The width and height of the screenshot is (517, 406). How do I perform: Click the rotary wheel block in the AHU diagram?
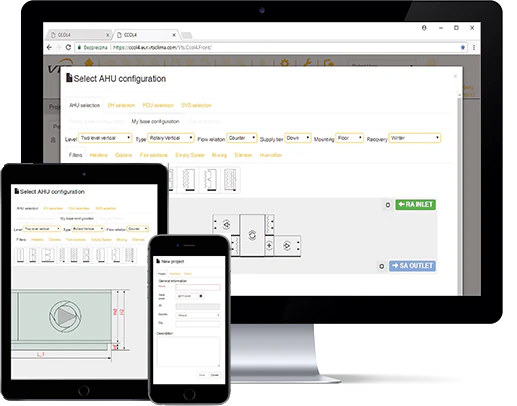click(252, 235)
